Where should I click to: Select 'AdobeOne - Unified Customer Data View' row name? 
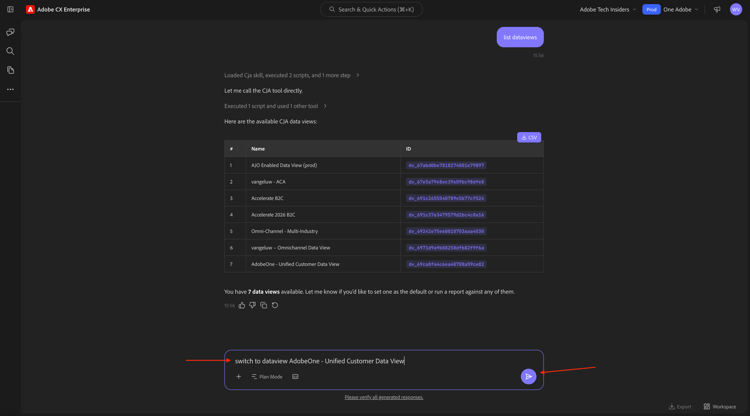pos(295,264)
